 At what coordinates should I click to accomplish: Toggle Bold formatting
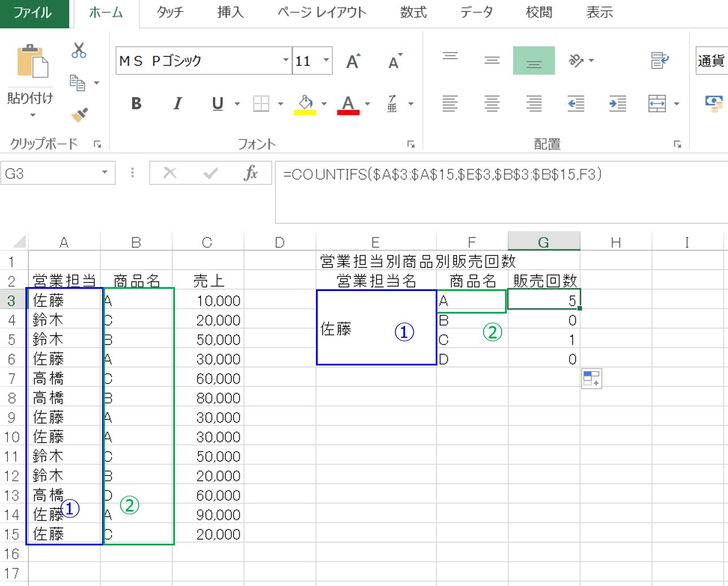pyautogui.click(x=136, y=104)
